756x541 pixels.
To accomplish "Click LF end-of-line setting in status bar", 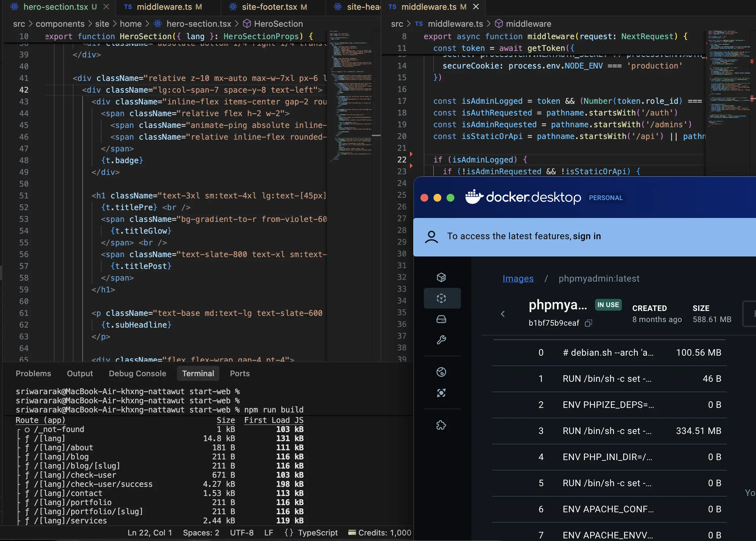I will [x=269, y=532].
